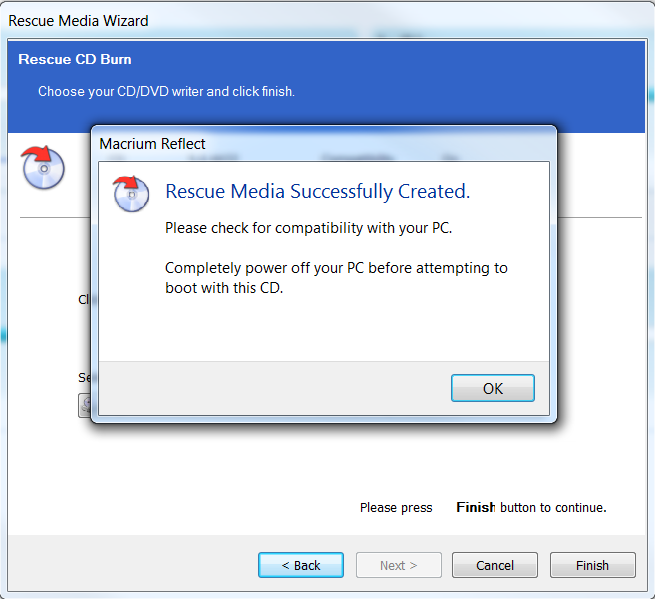The height and width of the screenshot is (599, 655).
Task: Go back using the < Back button
Action: (x=300, y=565)
